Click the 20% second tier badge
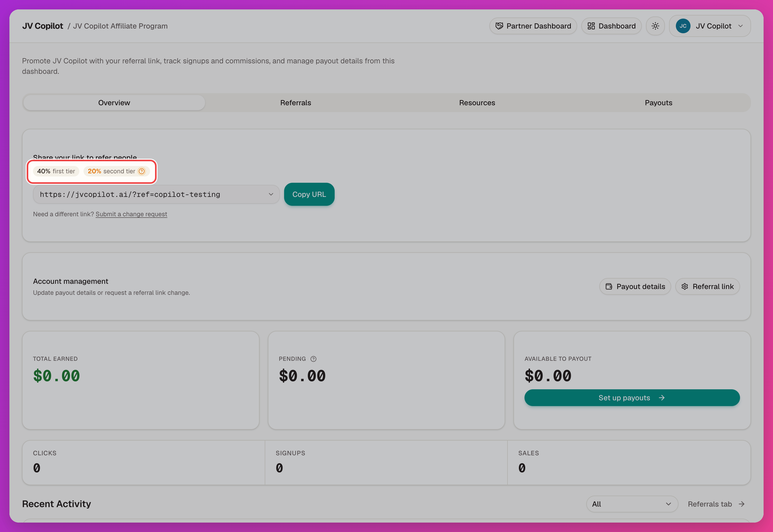Screen dimensions: 773x532 coord(117,171)
